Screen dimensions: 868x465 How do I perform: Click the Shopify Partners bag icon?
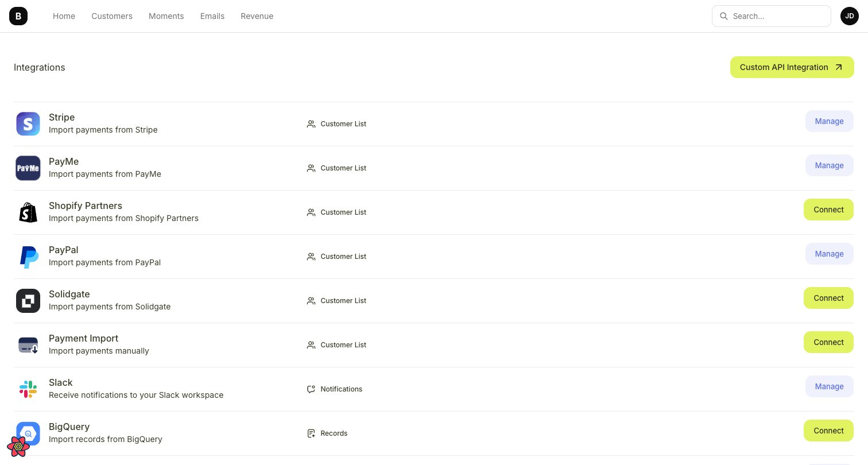28,212
